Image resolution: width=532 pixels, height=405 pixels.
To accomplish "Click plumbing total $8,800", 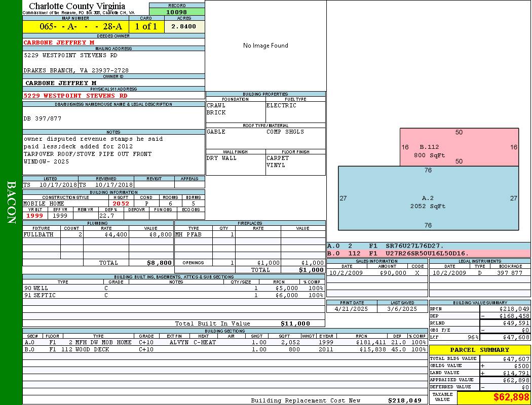I will point(160,263).
